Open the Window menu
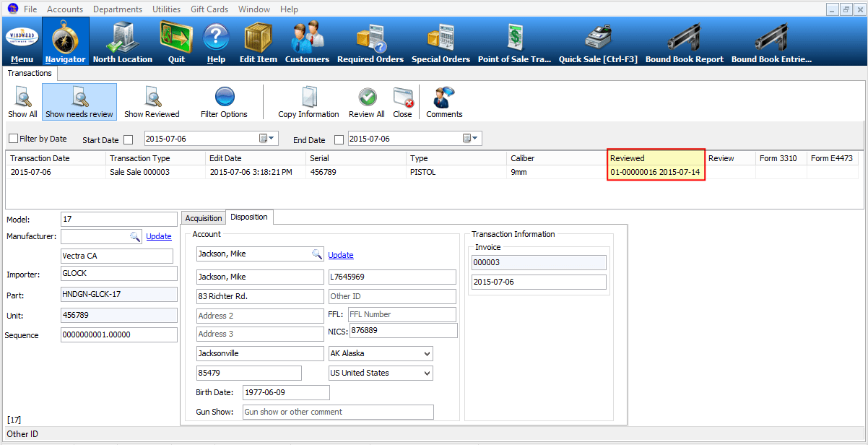Viewport: 868px width, 445px height. (253, 9)
